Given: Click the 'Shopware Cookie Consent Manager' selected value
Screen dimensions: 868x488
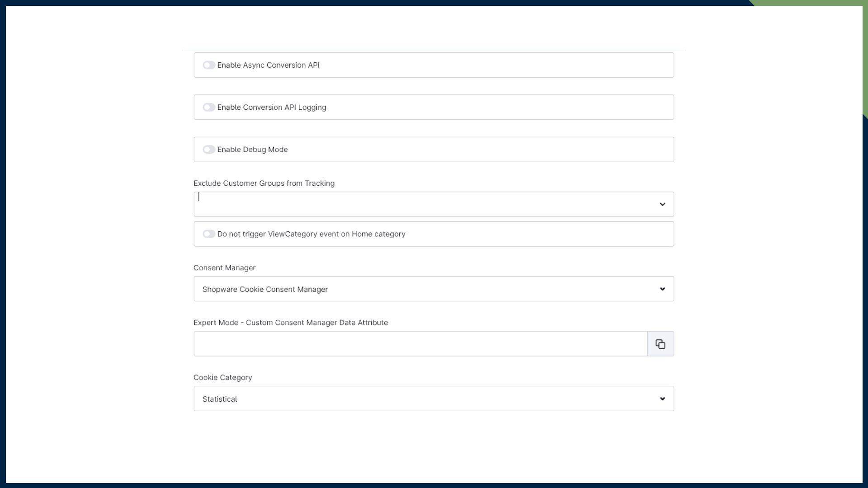Looking at the screenshot, I should click(x=265, y=289).
